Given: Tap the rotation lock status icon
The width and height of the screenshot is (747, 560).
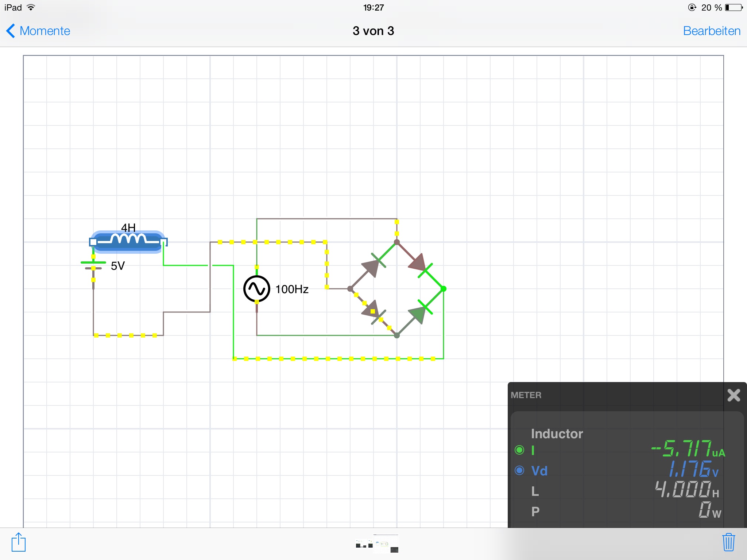Looking at the screenshot, I should click(x=692, y=7).
